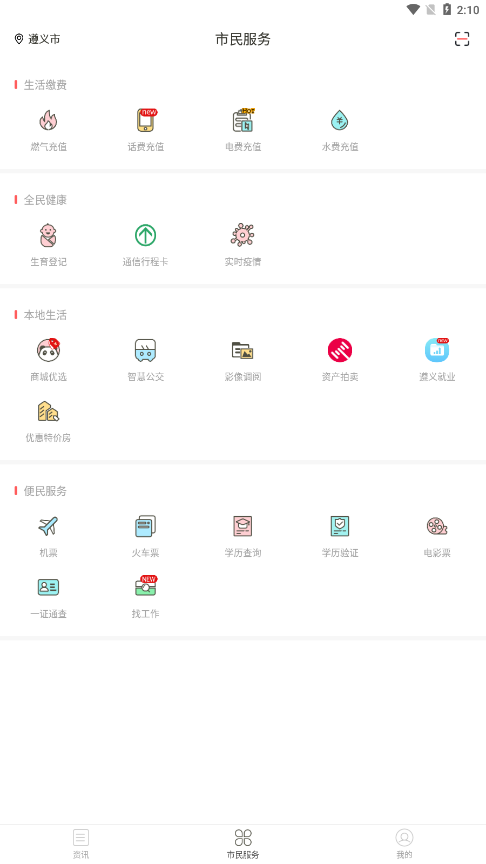The height and width of the screenshot is (864, 486).
Task: Click the 通信行程卡 label text
Action: (145, 262)
